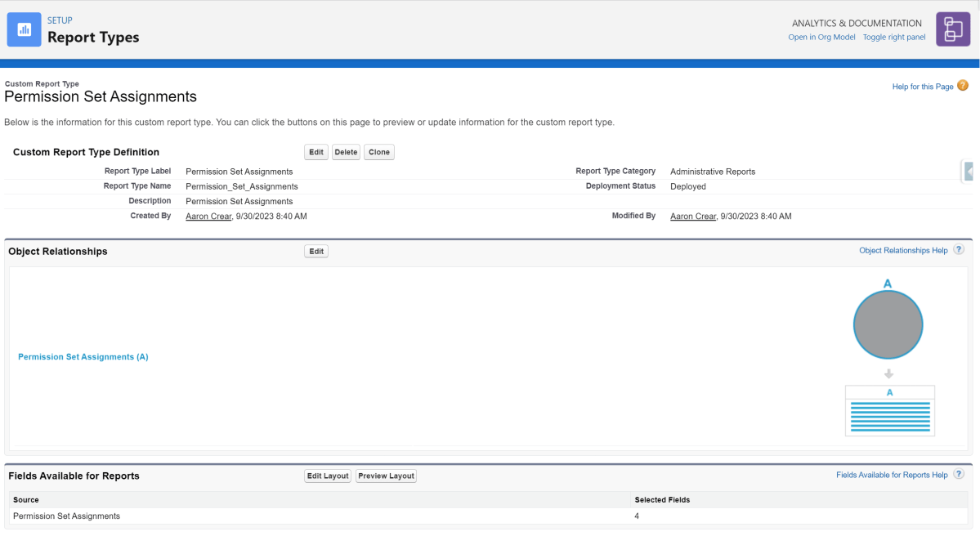The width and height of the screenshot is (980, 545).
Task: Preview Layout of available fields
Action: click(x=386, y=476)
